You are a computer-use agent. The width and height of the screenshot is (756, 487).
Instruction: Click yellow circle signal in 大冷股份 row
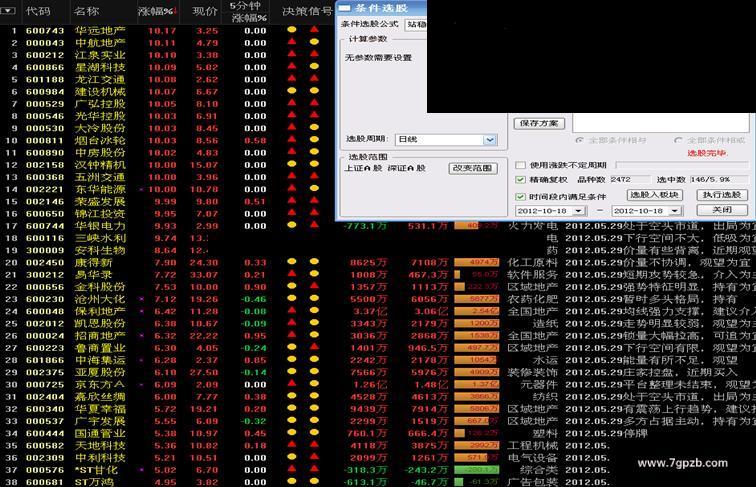[x=314, y=128]
